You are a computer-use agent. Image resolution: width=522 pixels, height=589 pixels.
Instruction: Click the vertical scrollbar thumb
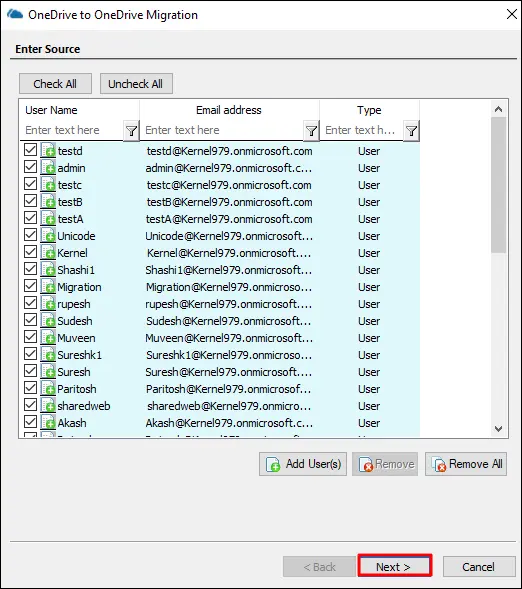click(498, 185)
